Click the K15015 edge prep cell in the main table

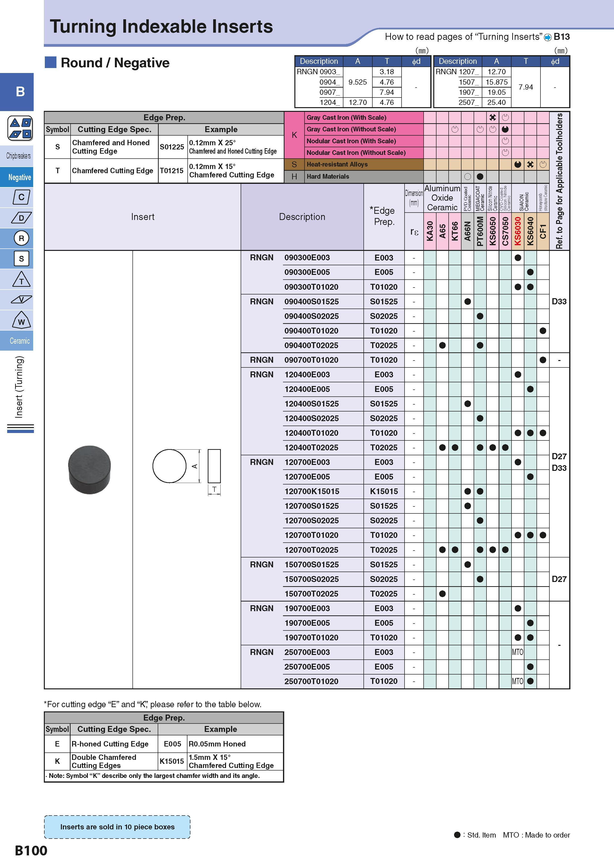384,491
